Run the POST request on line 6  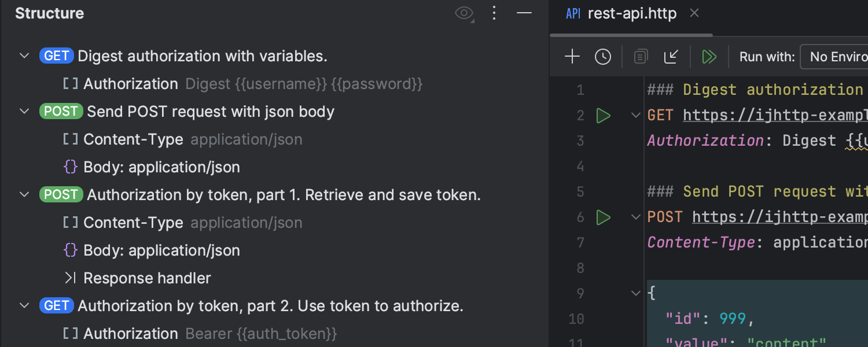click(x=604, y=217)
